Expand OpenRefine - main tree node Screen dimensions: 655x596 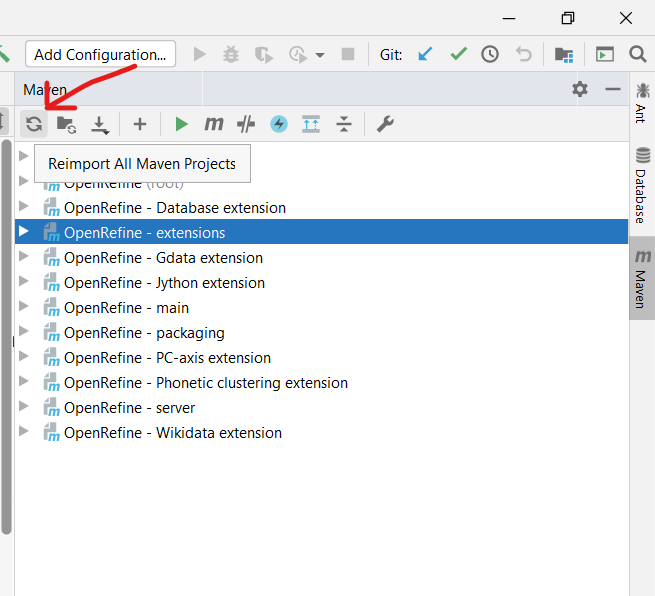pos(24,307)
